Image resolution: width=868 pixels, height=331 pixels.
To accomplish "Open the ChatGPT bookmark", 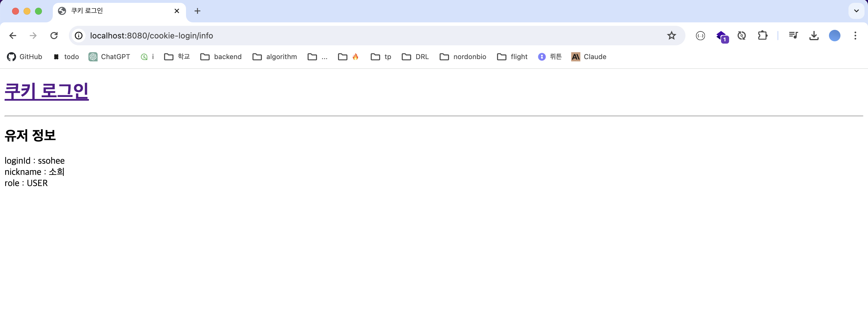I will [x=109, y=57].
